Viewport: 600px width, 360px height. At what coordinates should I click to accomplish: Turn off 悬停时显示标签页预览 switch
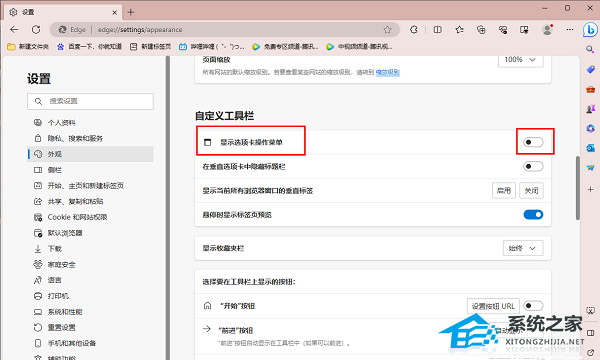click(x=533, y=215)
